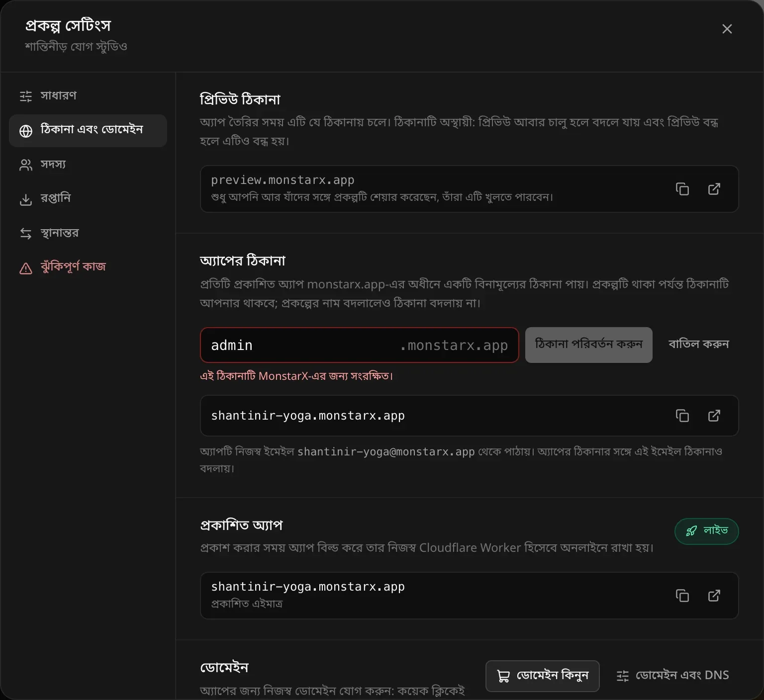Click the sliders icon beside ডোমেইন এবং DNS

pos(623,676)
